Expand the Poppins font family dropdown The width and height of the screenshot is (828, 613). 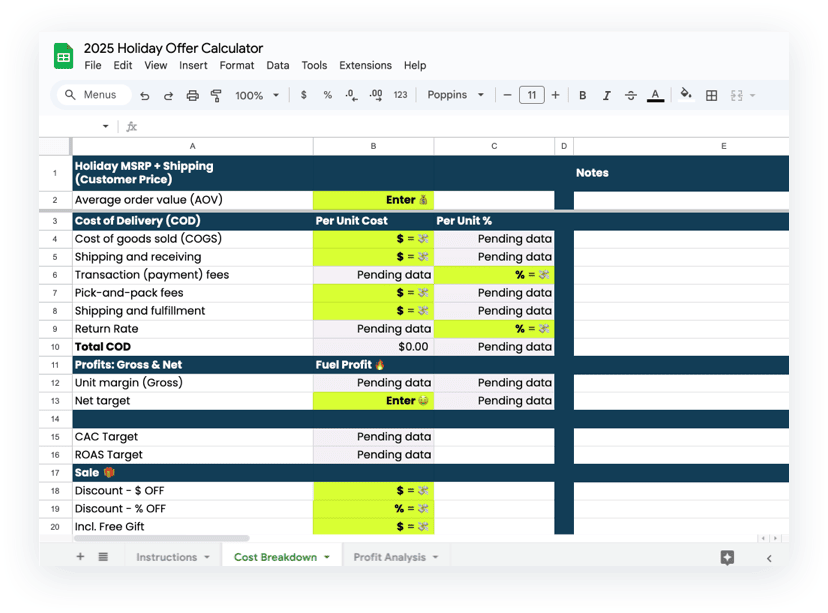point(456,95)
